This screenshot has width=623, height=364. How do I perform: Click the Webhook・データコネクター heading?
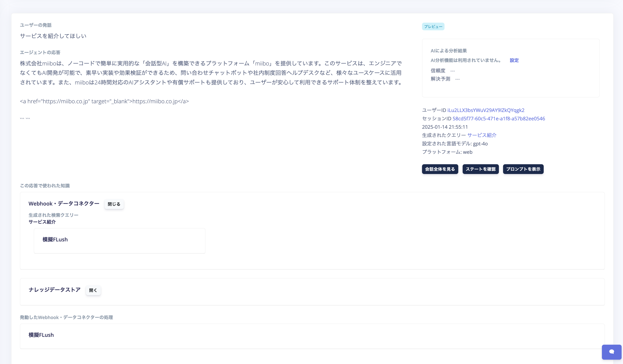pyautogui.click(x=64, y=203)
